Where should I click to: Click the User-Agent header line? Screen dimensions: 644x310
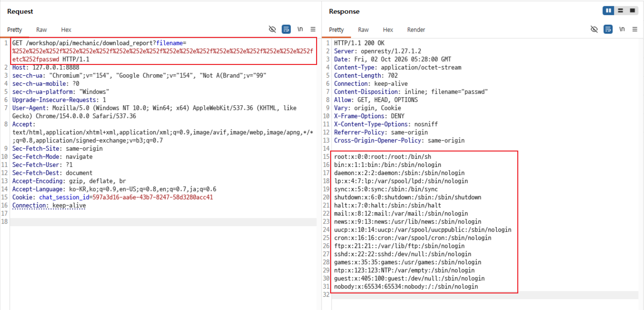(x=154, y=112)
